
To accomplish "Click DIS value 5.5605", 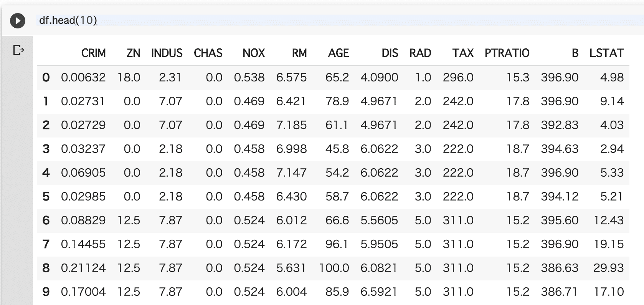I will [x=379, y=220].
